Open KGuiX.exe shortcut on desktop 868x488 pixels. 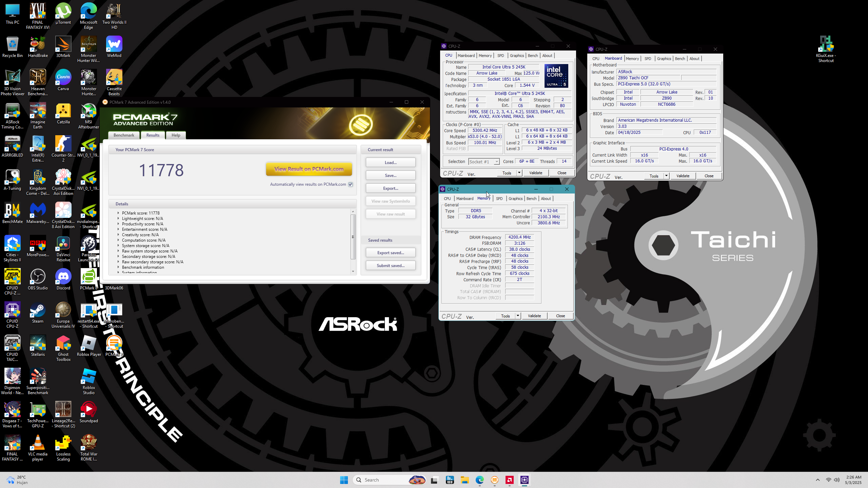click(826, 49)
